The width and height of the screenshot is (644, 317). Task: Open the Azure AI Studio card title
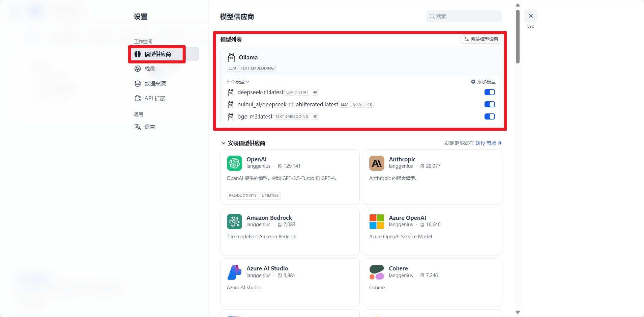click(x=267, y=268)
